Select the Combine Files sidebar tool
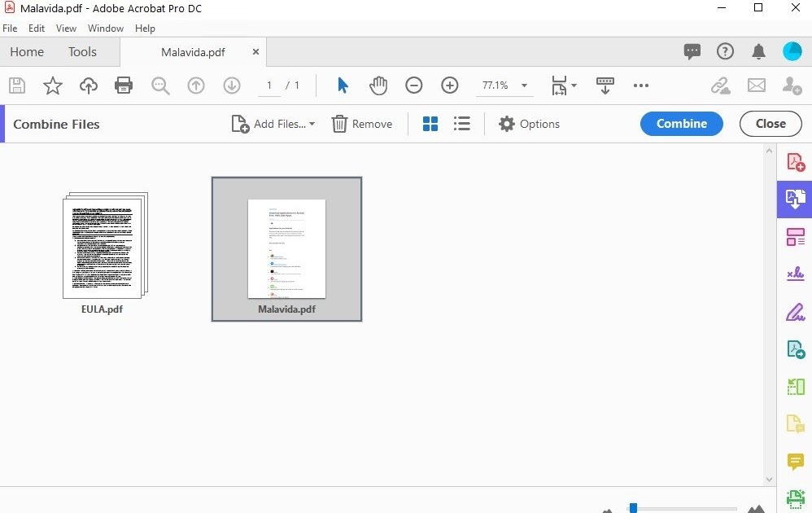The height and width of the screenshot is (513, 812). coord(795,199)
